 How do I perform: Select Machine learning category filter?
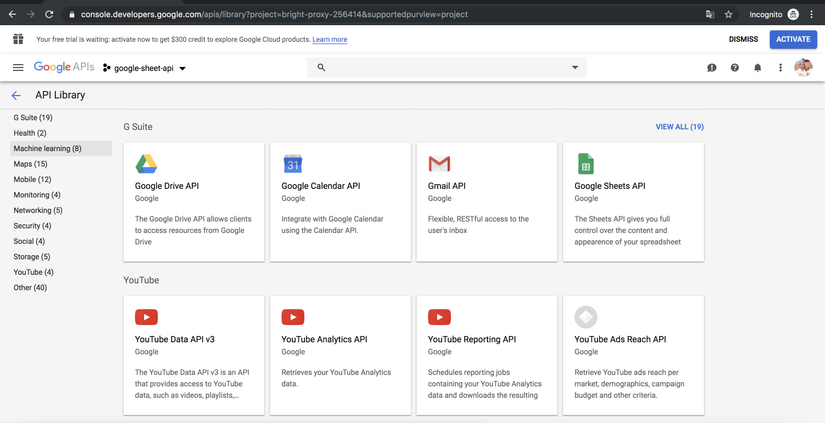pyautogui.click(x=48, y=149)
